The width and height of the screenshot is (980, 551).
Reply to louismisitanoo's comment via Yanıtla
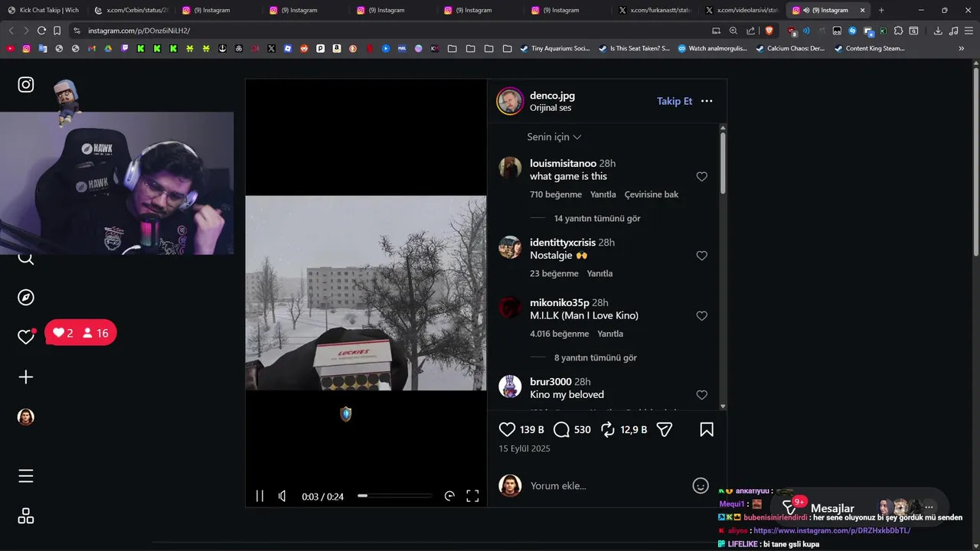click(x=603, y=194)
